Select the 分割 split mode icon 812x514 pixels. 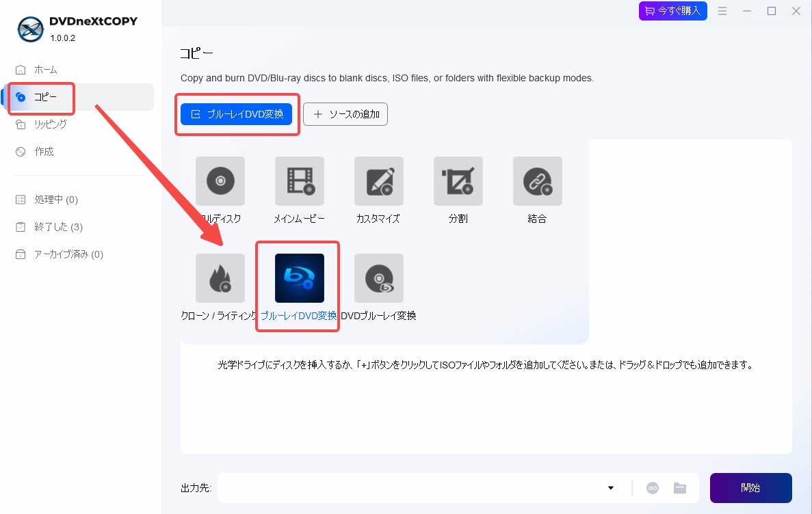tap(458, 181)
